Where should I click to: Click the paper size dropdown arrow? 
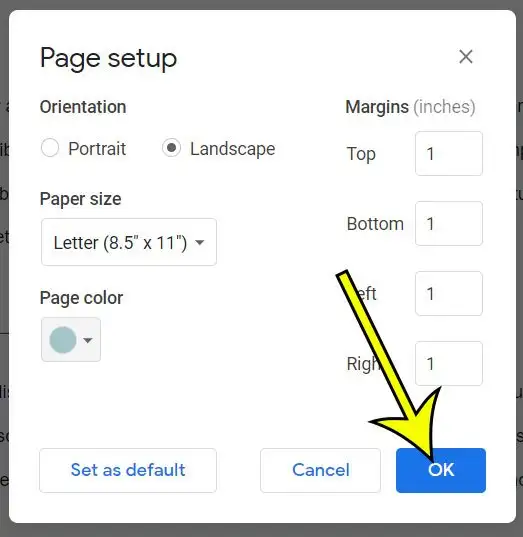point(199,242)
